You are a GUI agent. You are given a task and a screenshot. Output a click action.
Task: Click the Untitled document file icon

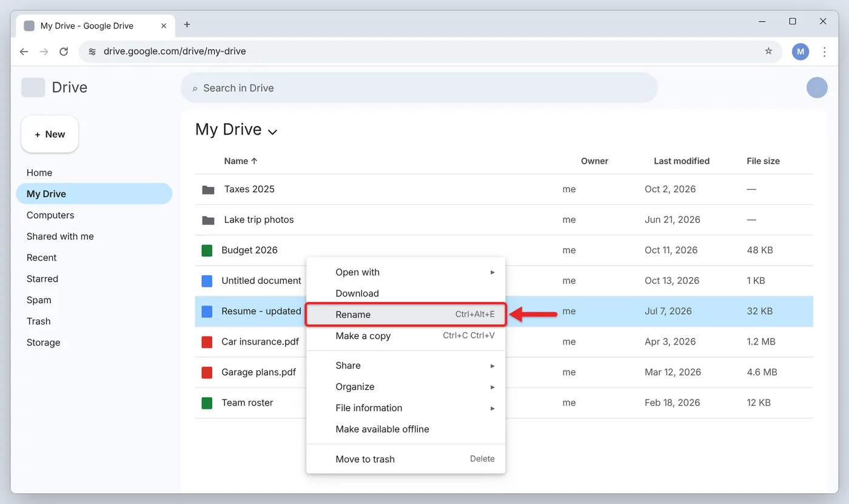(x=207, y=281)
